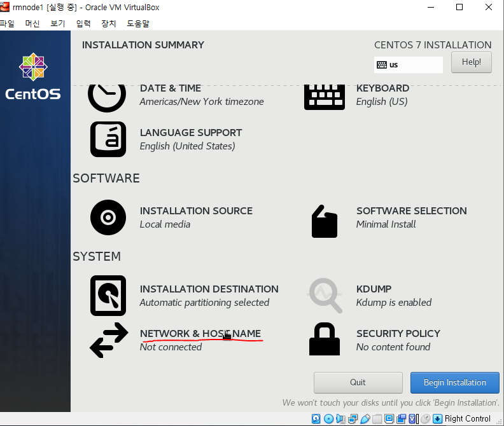Open the 도움말 menu
The width and height of the screenshot is (504, 426).
tap(138, 24)
